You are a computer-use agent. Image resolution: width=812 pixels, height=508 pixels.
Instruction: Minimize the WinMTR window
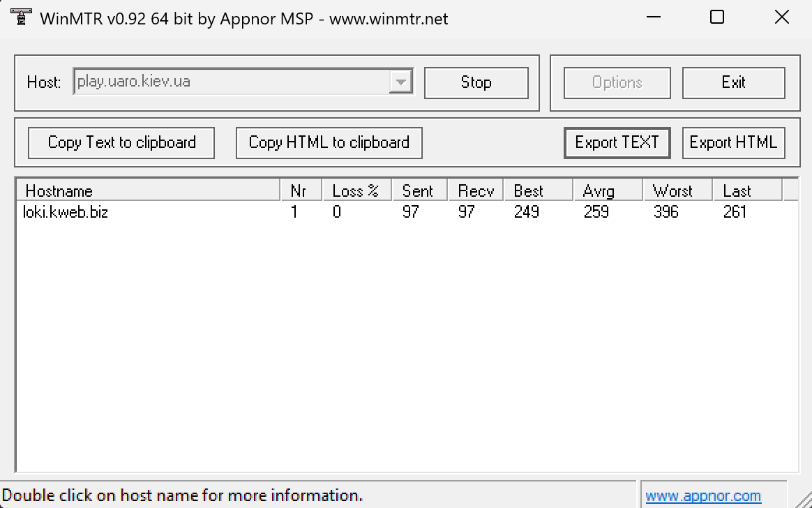tap(654, 17)
